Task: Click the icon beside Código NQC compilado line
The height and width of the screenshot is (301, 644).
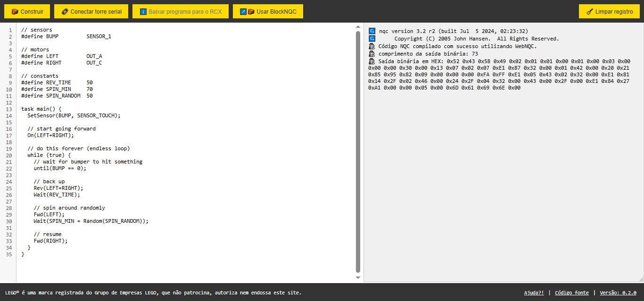Action: point(372,46)
